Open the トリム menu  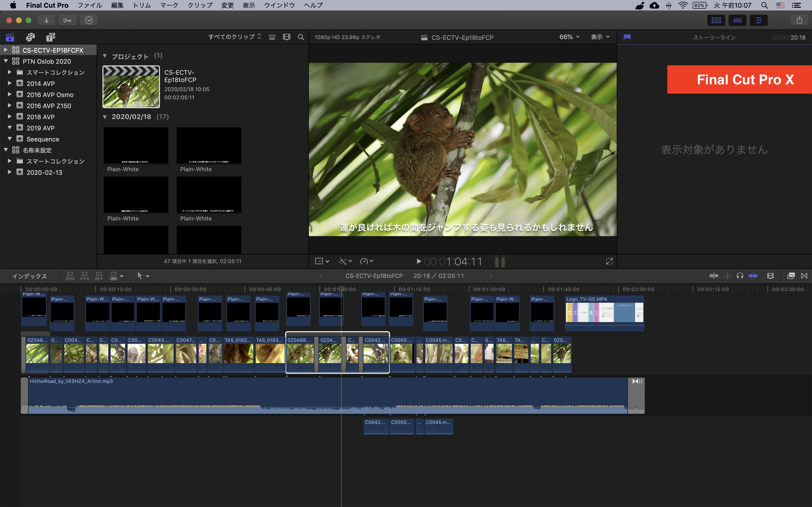(x=142, y=5)
